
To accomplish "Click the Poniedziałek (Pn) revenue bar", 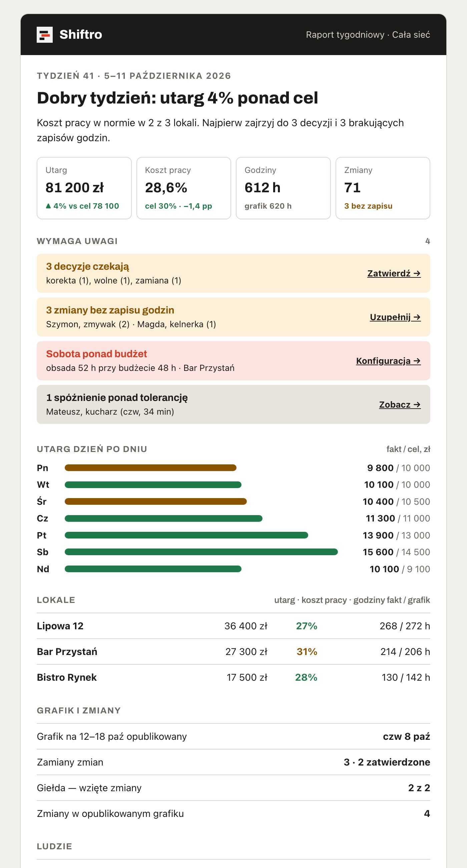I will (x=150, y=468).
